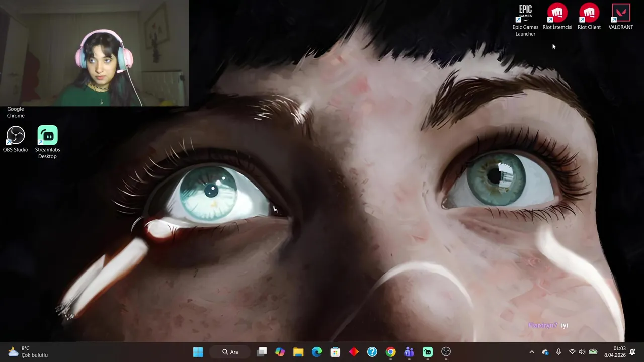Select the OBS Studio desktop icon

click(x=16, y=139)
